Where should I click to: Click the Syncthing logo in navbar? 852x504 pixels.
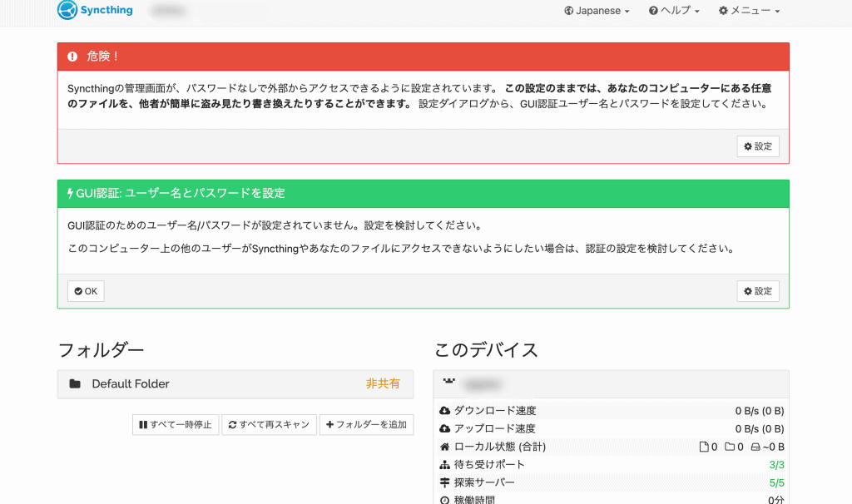tap(95, 11)
